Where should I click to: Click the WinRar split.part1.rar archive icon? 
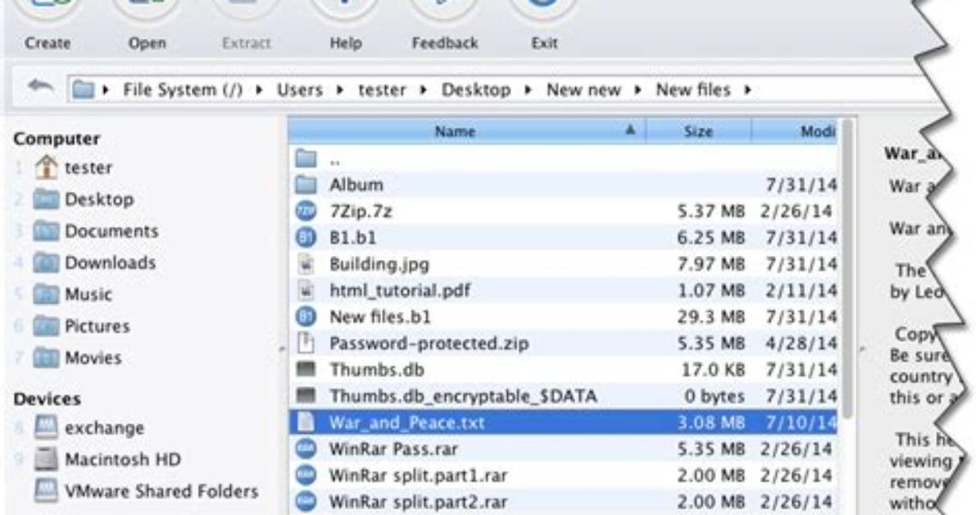(306, 475)
